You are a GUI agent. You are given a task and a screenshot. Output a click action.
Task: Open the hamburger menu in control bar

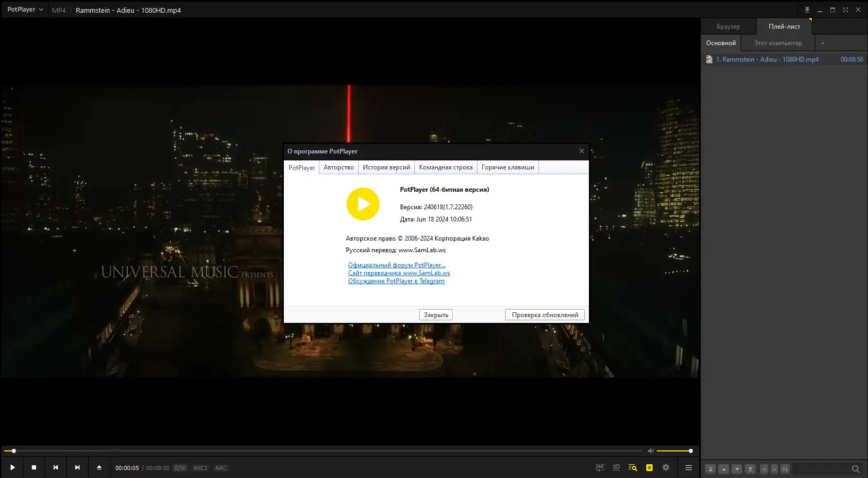point(689,467)
